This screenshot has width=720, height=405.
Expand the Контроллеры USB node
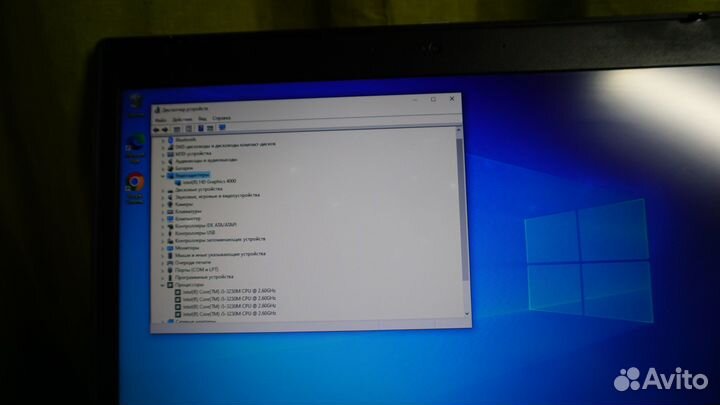coord(163,234)
